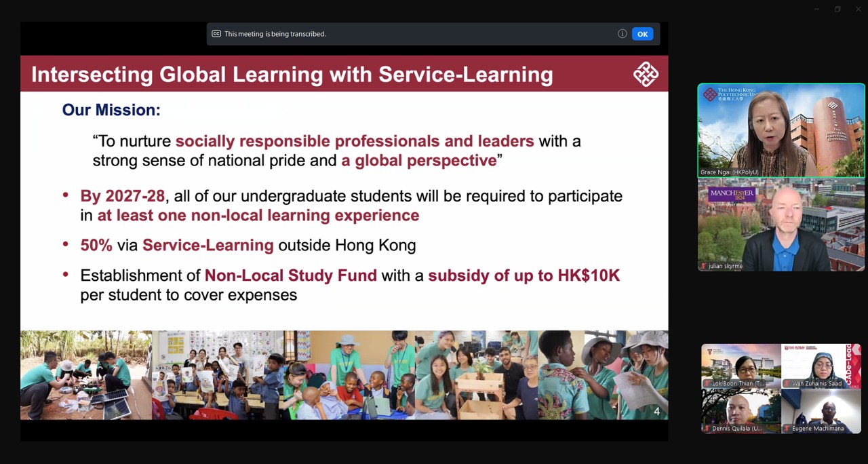Image resolution: width=868 pixels, height=464 pixels.
Task: Click Lok Boon Thian's muted mic icon
Action: point(707,384)
